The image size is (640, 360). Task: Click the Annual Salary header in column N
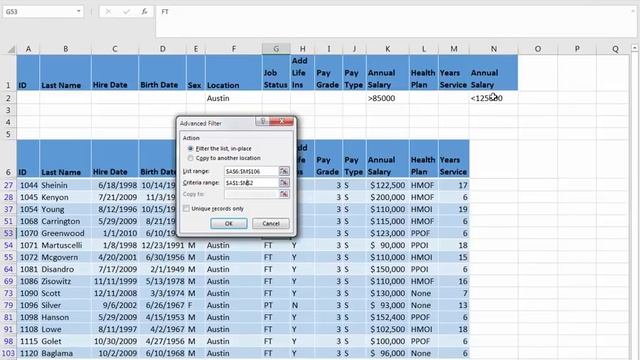(493, 73)
